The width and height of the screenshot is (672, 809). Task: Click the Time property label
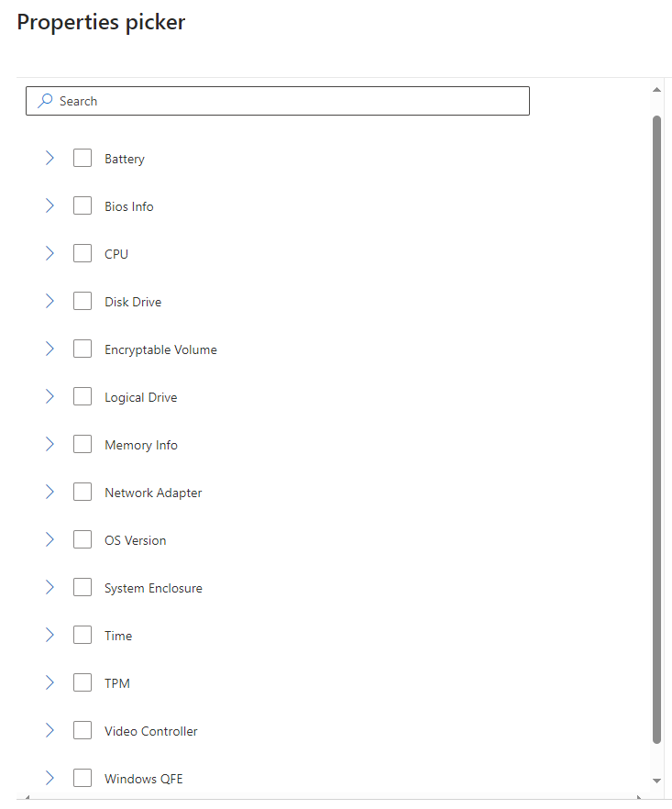118,636
